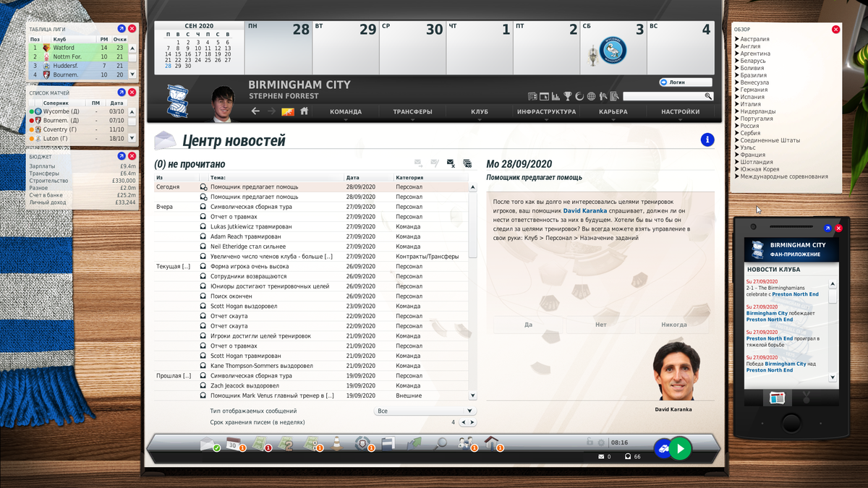Open the НАСТРОЙКИ menu
Viewport: 868px width, 488px height.
click(x=680, y=112)
